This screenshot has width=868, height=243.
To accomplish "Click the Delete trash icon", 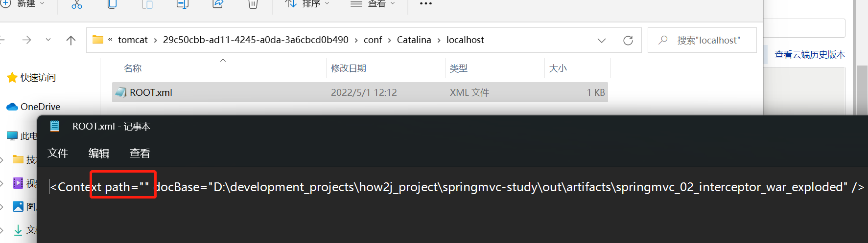I will click(x=253, y=4).
